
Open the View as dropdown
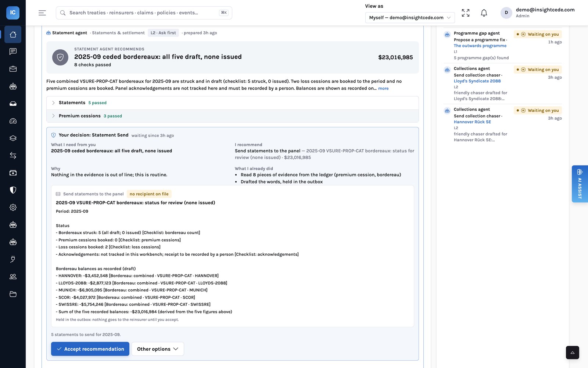pyautogui.click(x=410, y=18)
